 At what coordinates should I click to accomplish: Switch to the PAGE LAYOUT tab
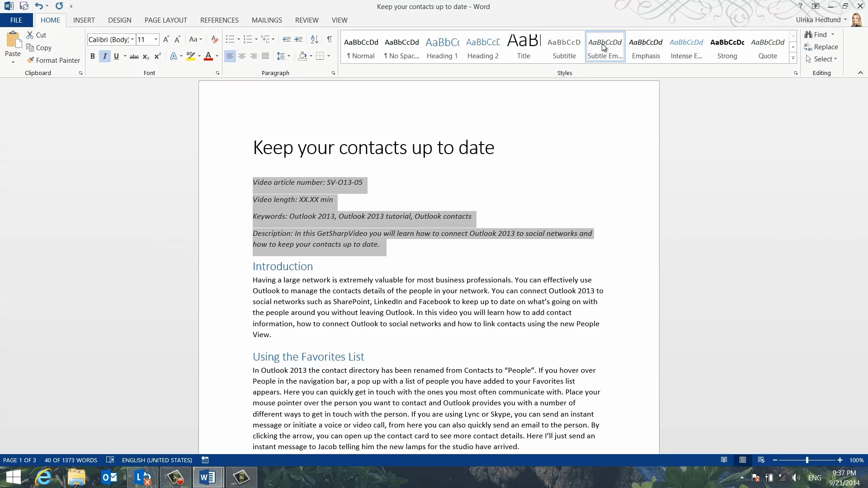[x=165, y=20]
